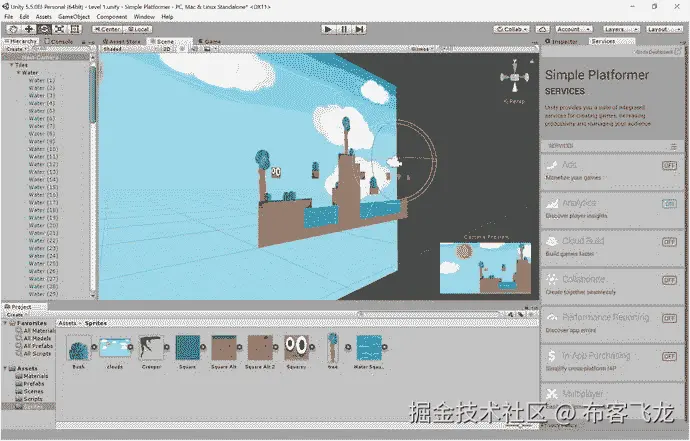The width and height of the screenshot is (690, 441).
Task: Select the clouds sprite thumbnail
Action: tap(115, 348)
